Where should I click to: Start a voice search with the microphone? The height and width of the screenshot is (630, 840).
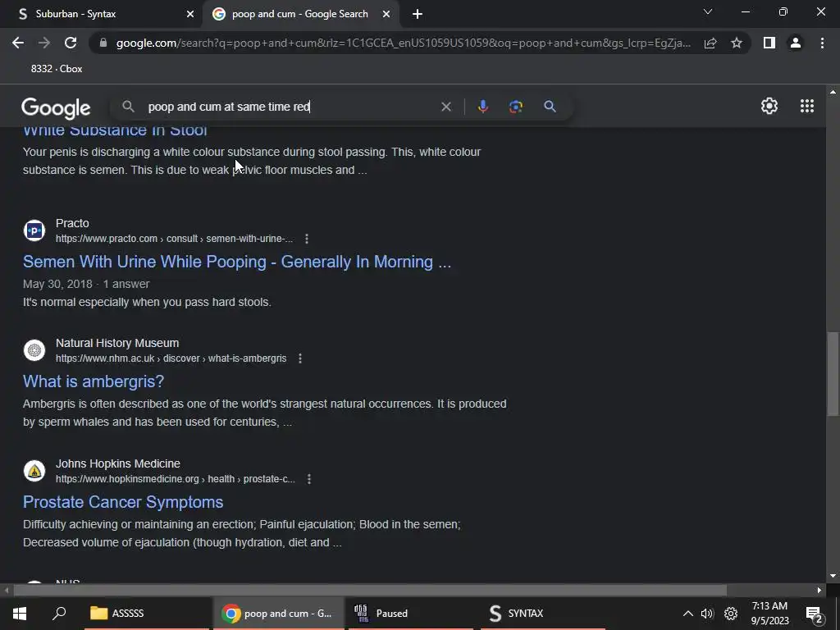coord(482,107)
